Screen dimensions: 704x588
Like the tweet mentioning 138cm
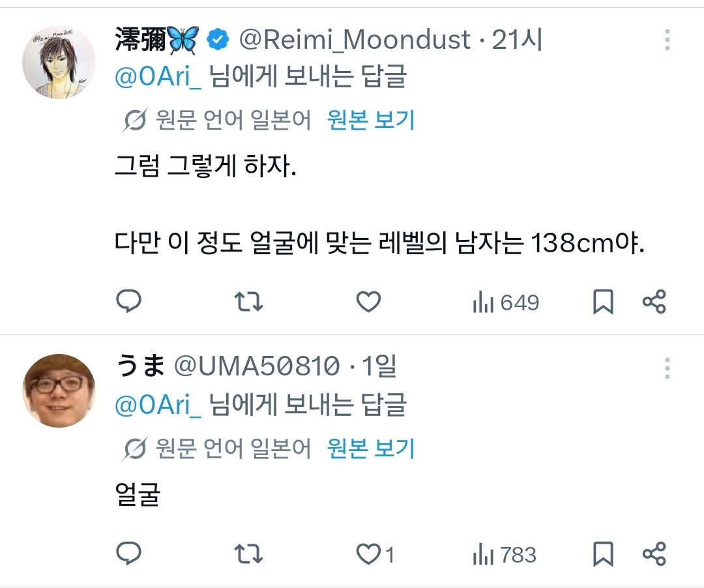[x=368, y=302]
